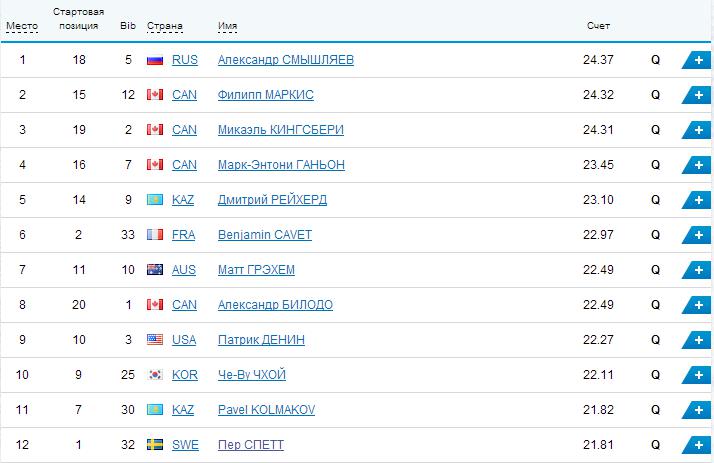Click the South Korean flag icon
The height and width of the screenshot is (463, 714).
tap(155, 375)
